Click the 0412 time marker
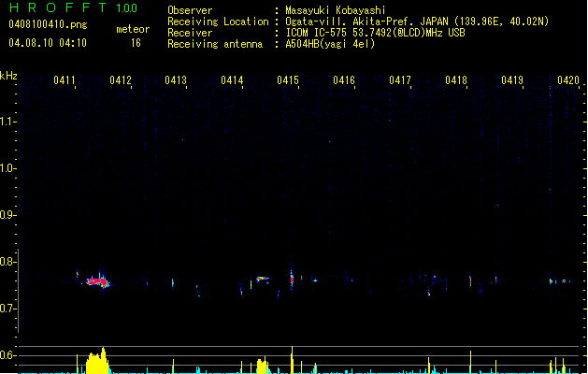Image resolution: width=588 pixels, height=374 pixels. pyautogui.click(x=121, y=80)
